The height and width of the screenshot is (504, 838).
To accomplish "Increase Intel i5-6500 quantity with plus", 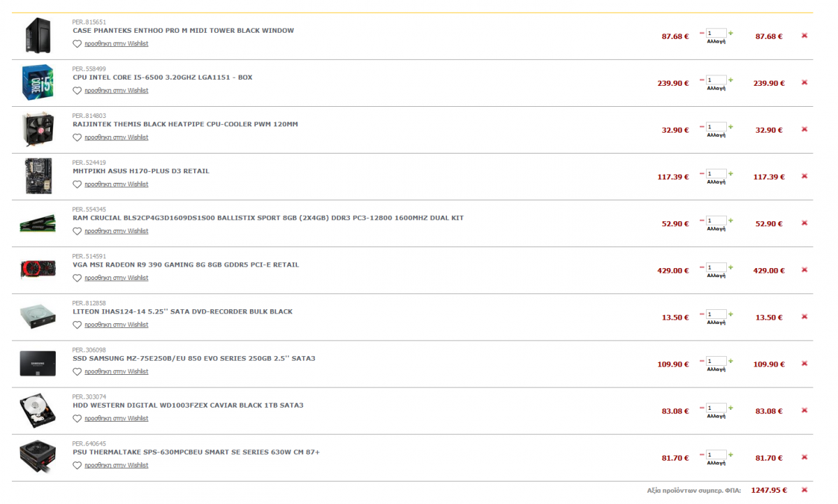I will coord(731,80).
